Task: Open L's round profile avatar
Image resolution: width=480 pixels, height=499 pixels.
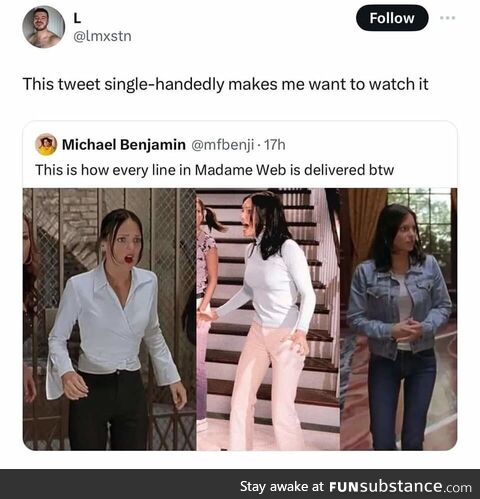Action: [43, 27]
